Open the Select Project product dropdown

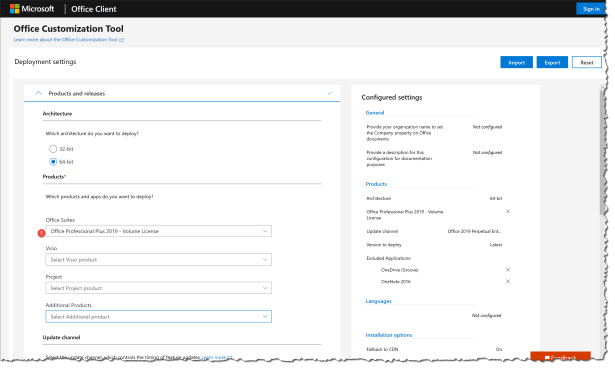(158, 288)
